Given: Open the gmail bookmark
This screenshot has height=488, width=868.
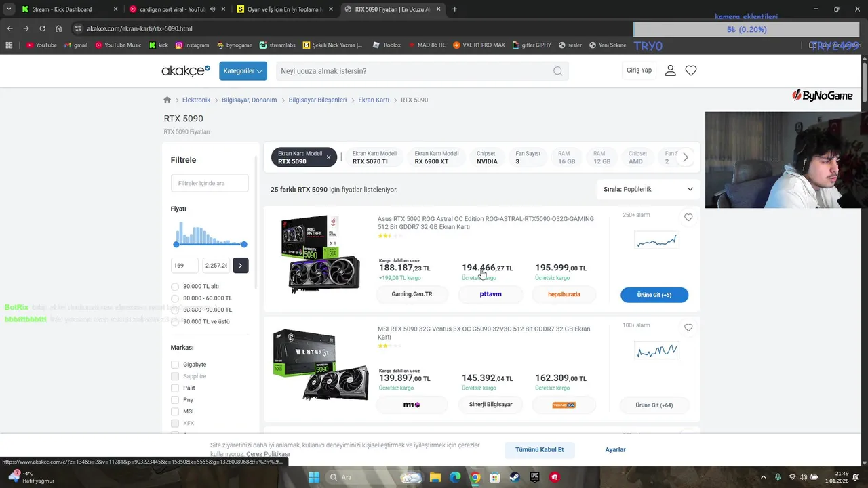Looking at the screenshot, I should point(76,45).
